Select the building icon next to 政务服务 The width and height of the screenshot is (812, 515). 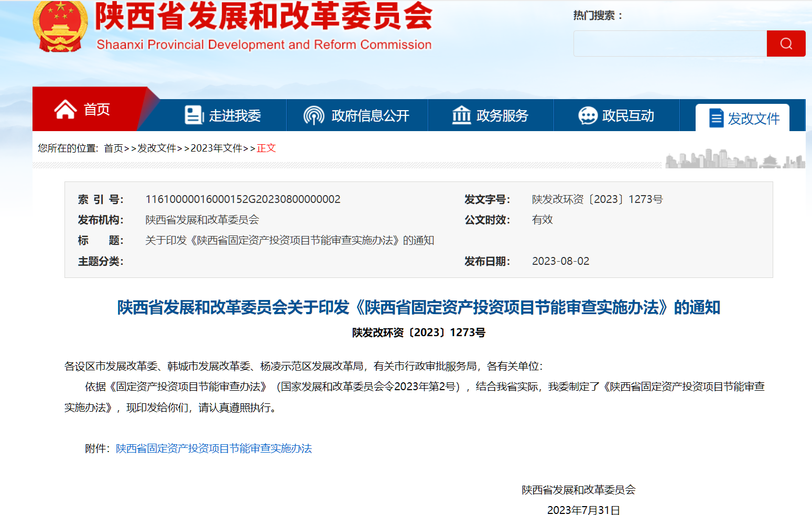461,115
